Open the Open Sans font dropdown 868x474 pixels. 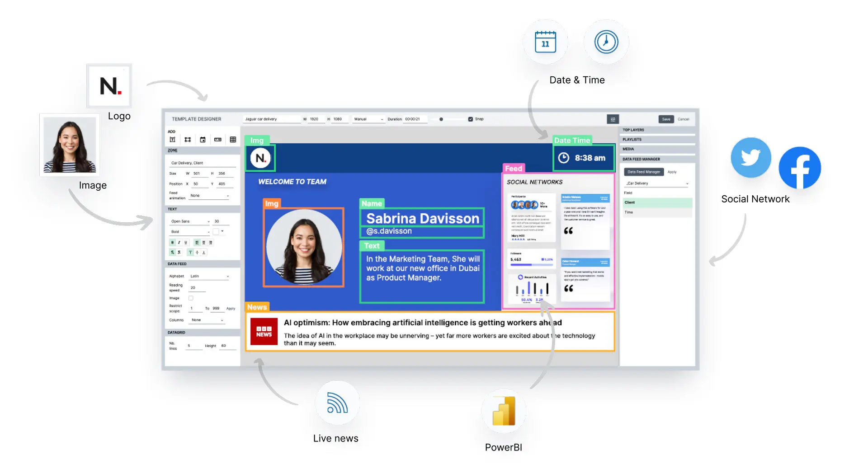[190, 221]
